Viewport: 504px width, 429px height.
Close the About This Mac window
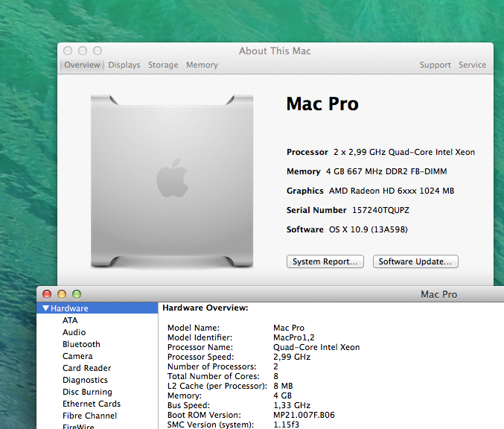point(68,51)
